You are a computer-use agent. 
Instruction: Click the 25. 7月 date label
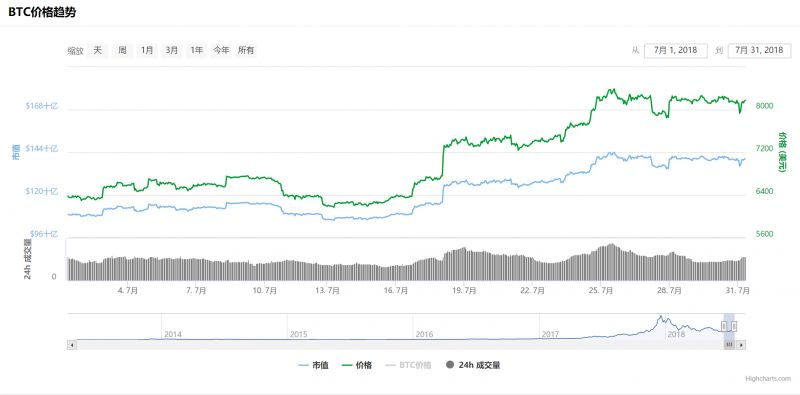[x=600, y=290]
